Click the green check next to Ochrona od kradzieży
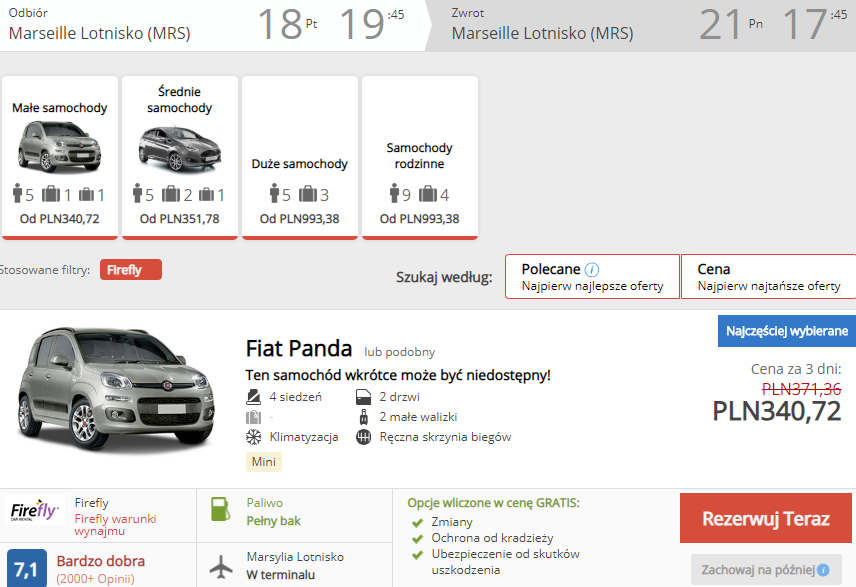Viewport: 856px width, 587px height. (418, 539)
